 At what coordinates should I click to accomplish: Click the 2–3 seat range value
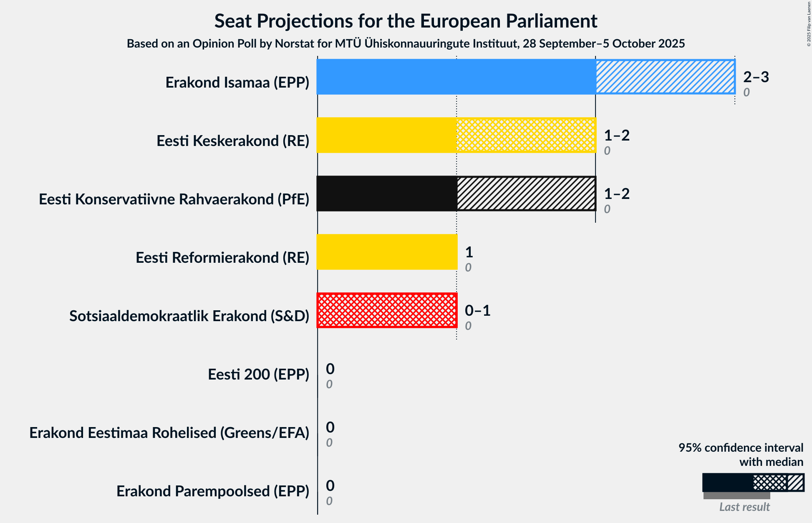point(756,77)
